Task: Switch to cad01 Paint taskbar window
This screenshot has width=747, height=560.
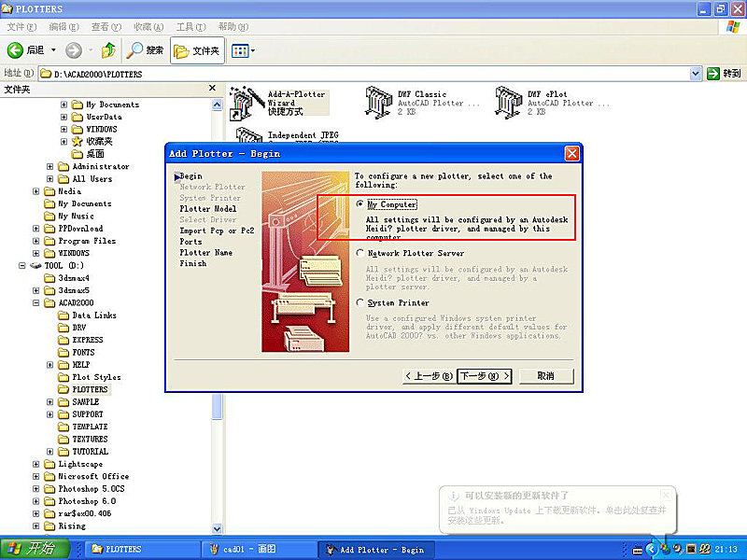Action: pyautogui.click(x=260, y=549)
